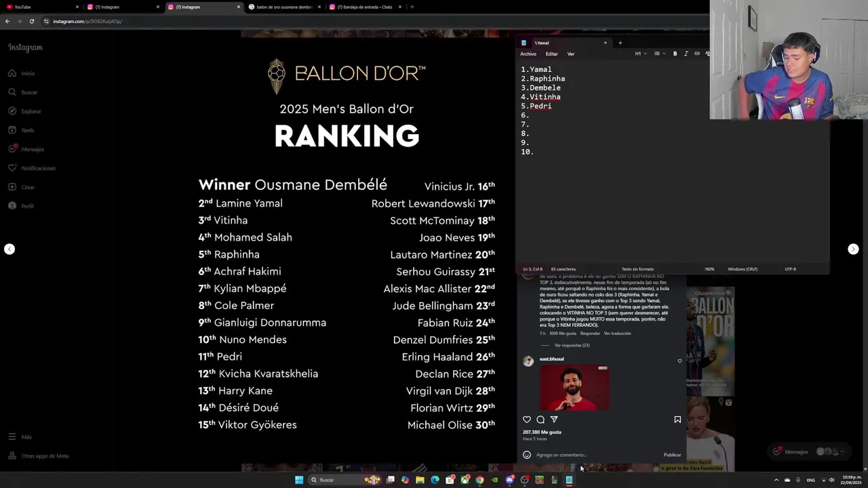Toggle italic formatting in Notepad
The height and width of the screenshot is (488, 868).
coord(686,54)
